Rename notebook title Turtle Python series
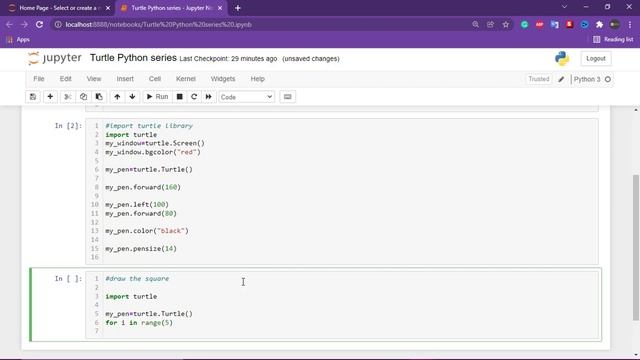Screen dimensions: 640x360 133,58
